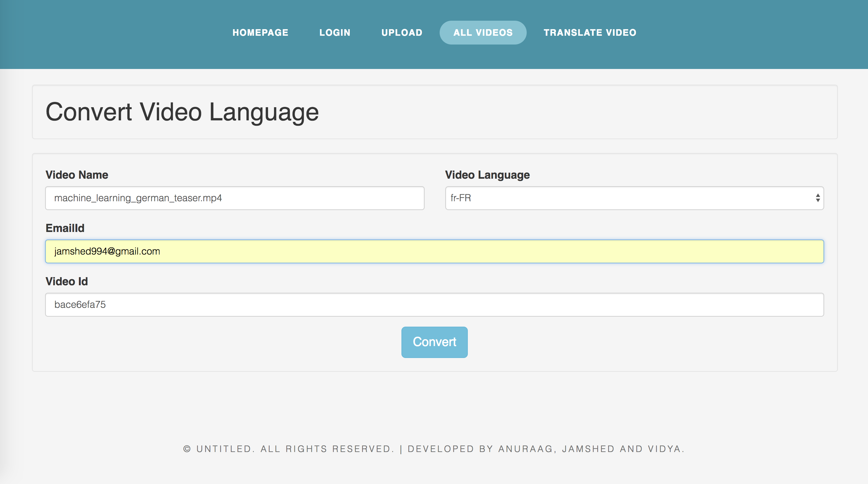Click the Convert Video Language heading
Viewport: 868px width, 484px height.
[x=182, y=112]
